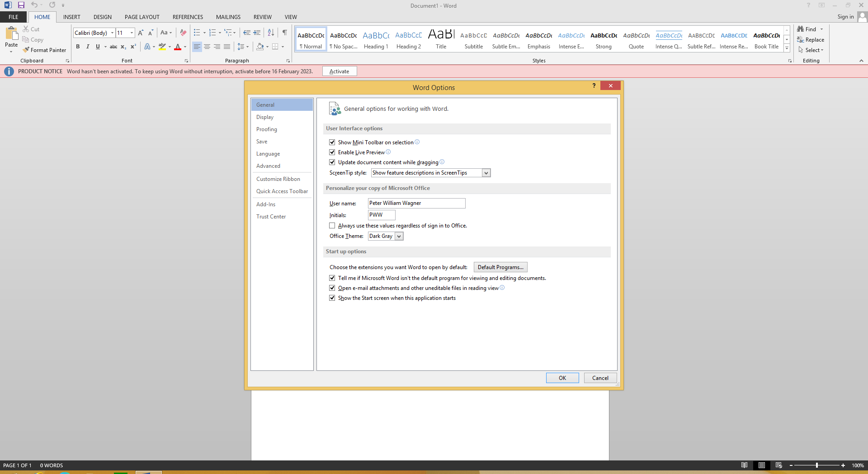Click Replace in Editing group
Viewport: 868px width, 474px height.
[x=811, y=40]
